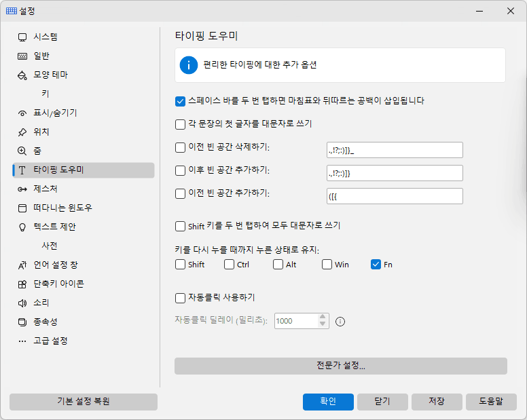Click the 단축키 아이콘 grid icon
The height and width of the screenshot is (420, 527).
[22, 284]
